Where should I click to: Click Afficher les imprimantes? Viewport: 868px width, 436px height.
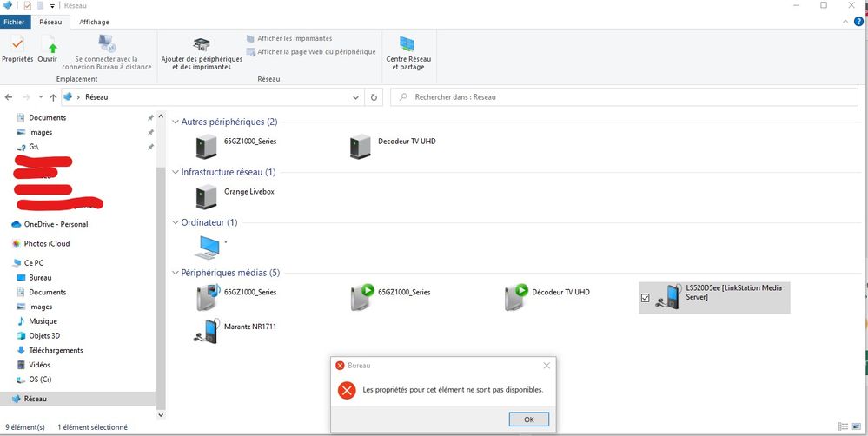tap(289, 38)
